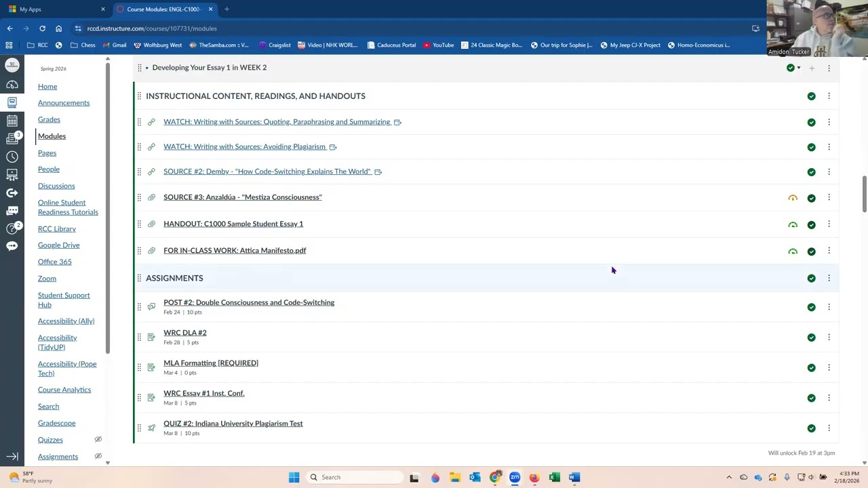Open the Caduceus Portal bookmark

(391, 45)
